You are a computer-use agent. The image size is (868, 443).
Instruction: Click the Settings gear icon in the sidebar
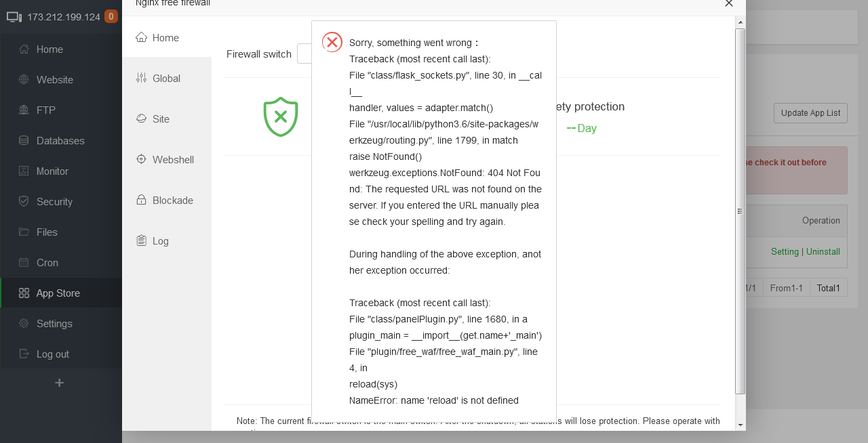24,324
